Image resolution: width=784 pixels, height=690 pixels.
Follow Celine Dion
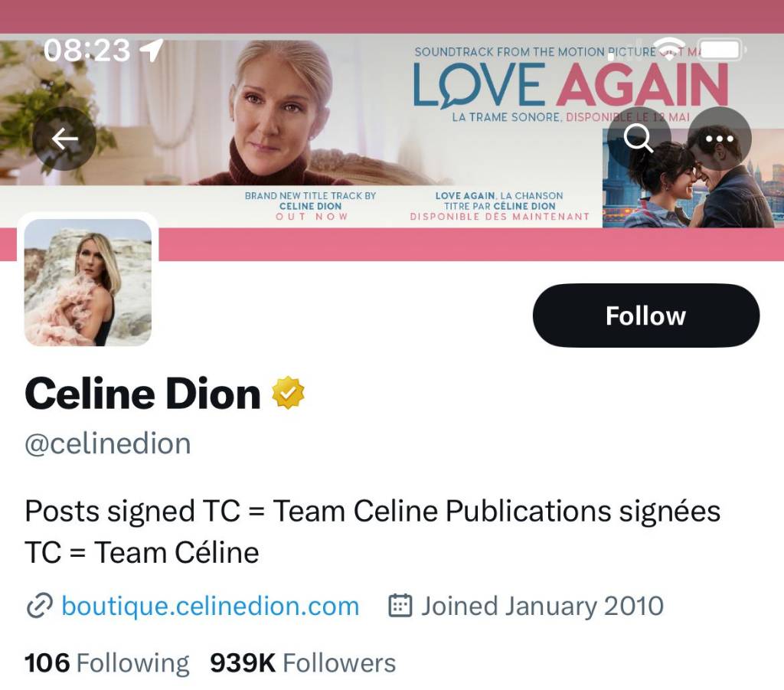tap(645, 316)
